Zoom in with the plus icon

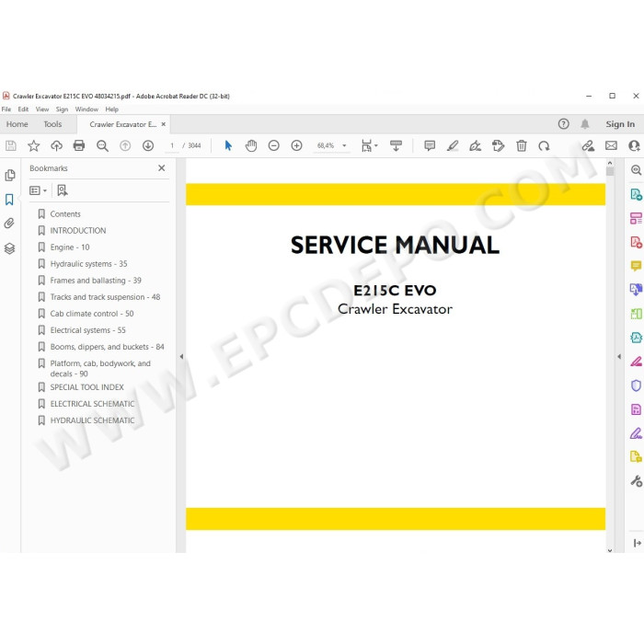tap(296, 145)
